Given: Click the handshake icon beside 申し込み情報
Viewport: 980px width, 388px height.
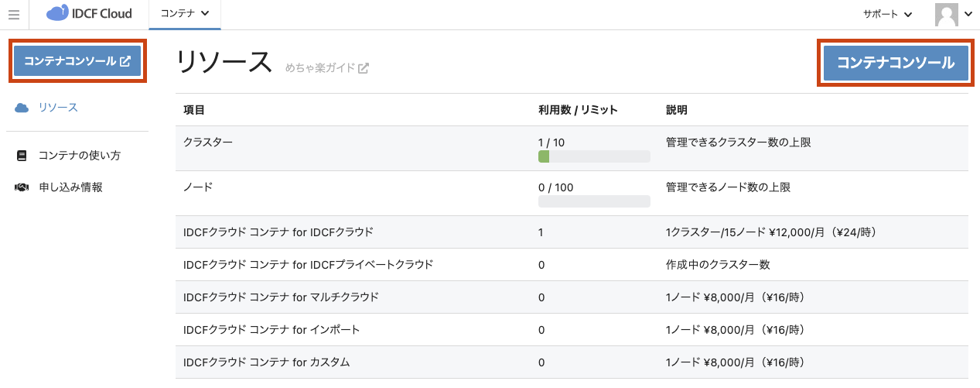Looking at the screenshot, I should click(22, 187).
